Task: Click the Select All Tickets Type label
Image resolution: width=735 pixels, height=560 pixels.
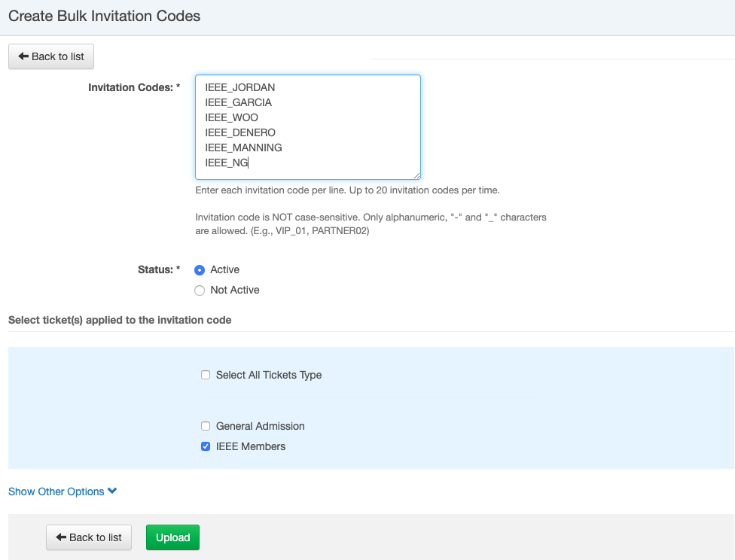Action: (x=269, y=375)
